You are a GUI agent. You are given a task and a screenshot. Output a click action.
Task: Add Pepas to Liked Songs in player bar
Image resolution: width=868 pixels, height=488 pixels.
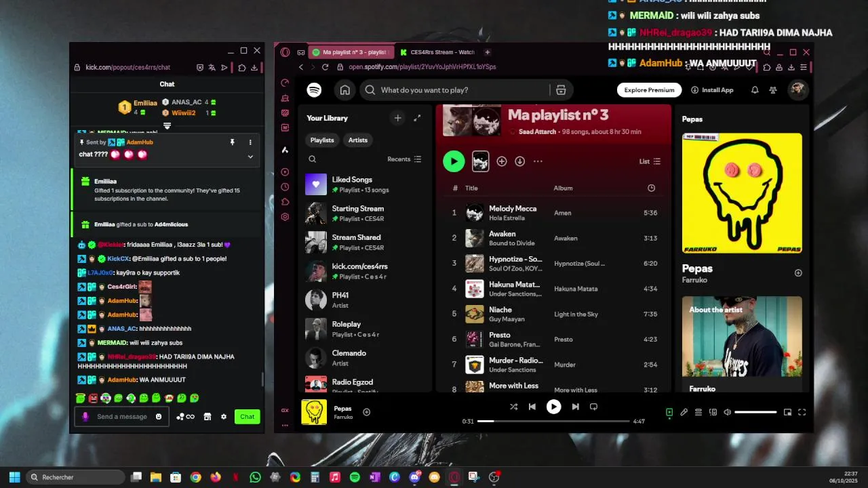point(367,412)
